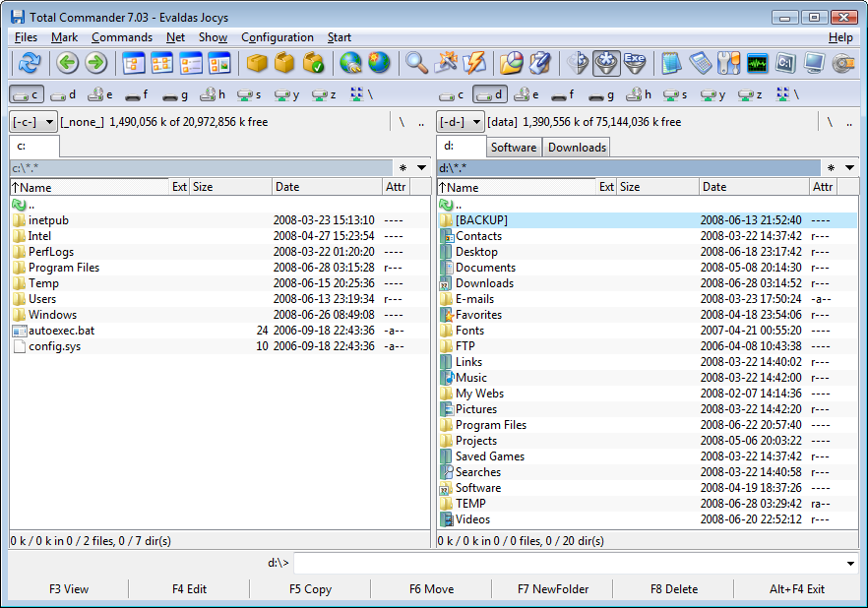Click the computer monitor toolbar icon

(815, 63)
